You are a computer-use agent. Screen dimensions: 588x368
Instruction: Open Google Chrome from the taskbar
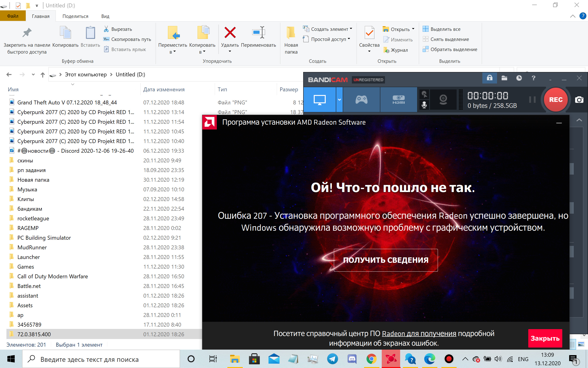click(x=371, y=359)
